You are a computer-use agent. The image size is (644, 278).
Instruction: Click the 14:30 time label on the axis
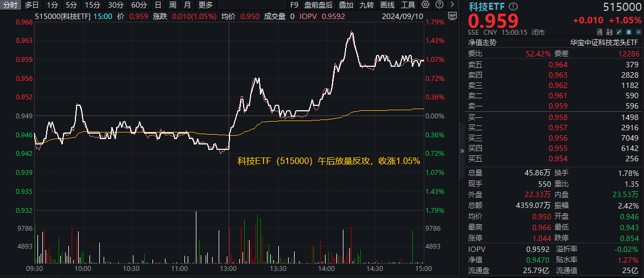[x=374, y=269]
